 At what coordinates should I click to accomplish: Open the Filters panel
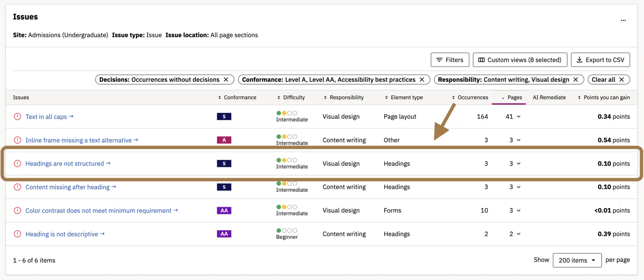[450, 60]
